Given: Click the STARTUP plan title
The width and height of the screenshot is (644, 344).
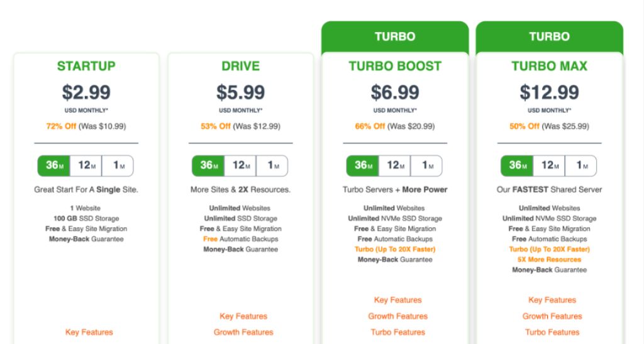Looking at the screenshot, I should 86,66.
